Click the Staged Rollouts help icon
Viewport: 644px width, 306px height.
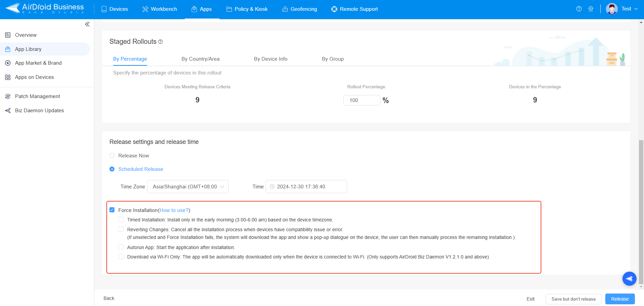click(161, 41)
